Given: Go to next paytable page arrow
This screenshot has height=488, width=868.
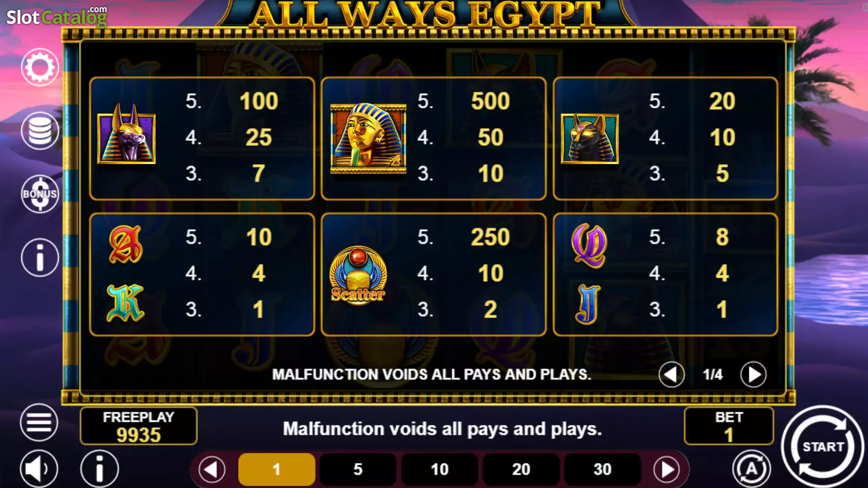Looking at the screenshot, I should (x=754, y=374).
